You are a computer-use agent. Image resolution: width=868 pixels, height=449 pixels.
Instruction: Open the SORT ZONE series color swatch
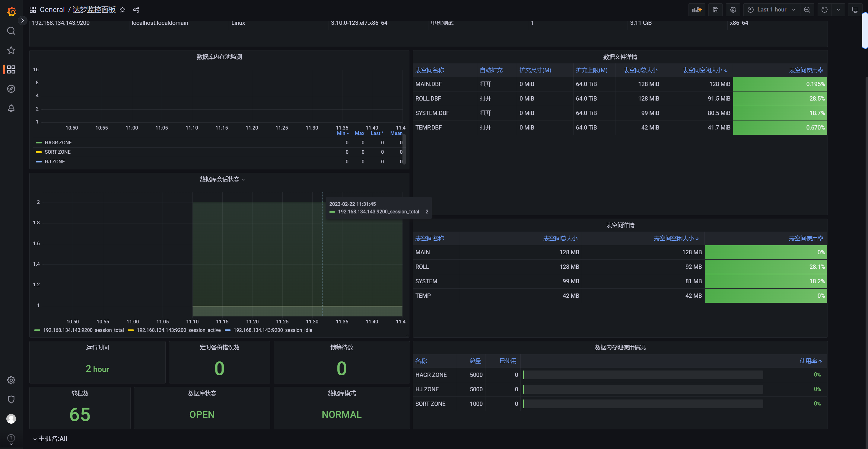coord(39,152)
